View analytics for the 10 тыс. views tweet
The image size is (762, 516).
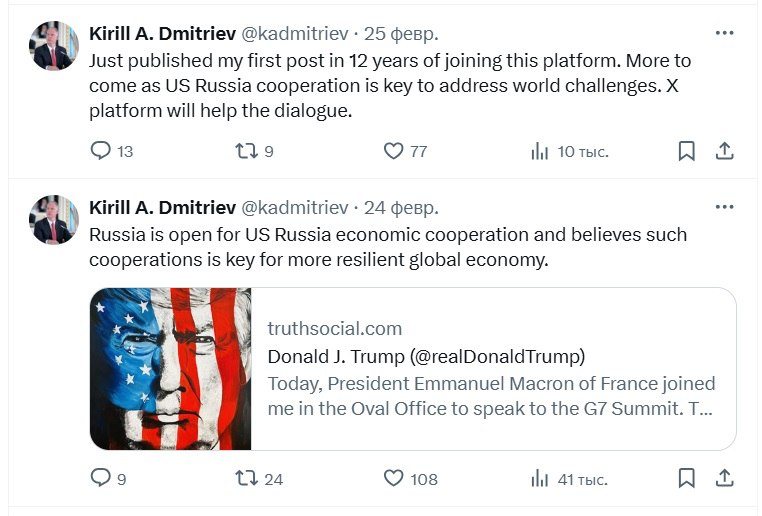tap(540, 151)
